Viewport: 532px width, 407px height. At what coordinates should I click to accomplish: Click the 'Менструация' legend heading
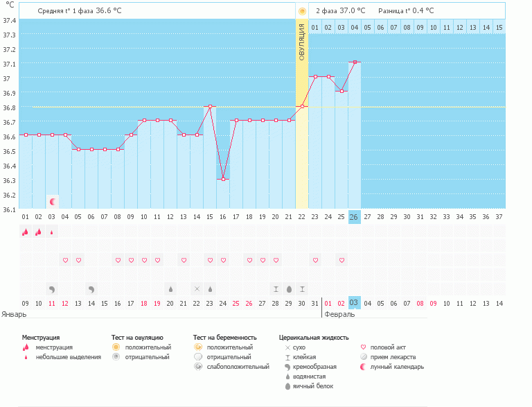(x=41, y=338)
